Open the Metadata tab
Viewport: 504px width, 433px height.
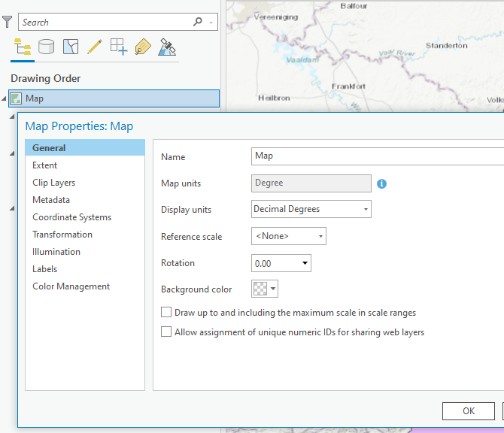click(85, 200)
